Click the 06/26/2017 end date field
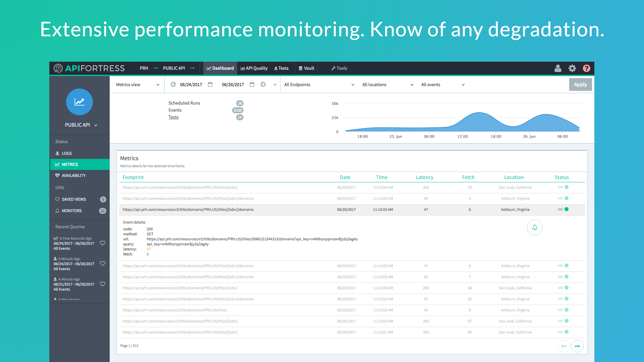Viewport: 644px width, 362px height. point(233,84)
